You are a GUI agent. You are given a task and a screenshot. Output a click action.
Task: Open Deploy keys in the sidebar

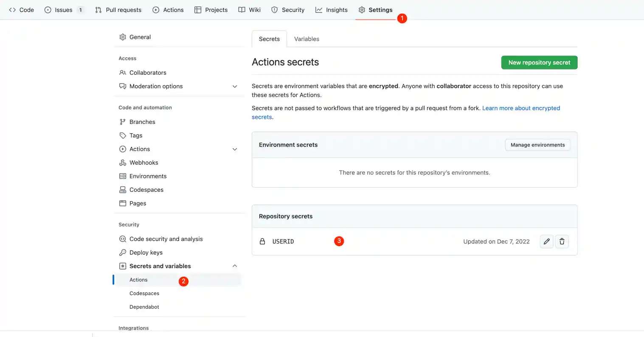(x=146, y=253)
